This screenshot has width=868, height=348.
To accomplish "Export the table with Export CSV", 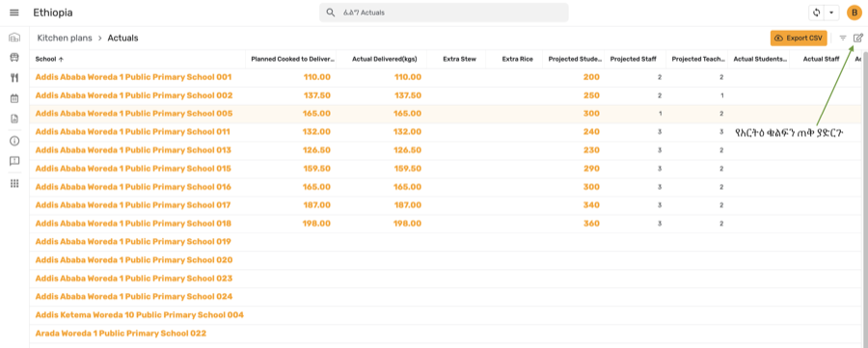I will (799, 39).
